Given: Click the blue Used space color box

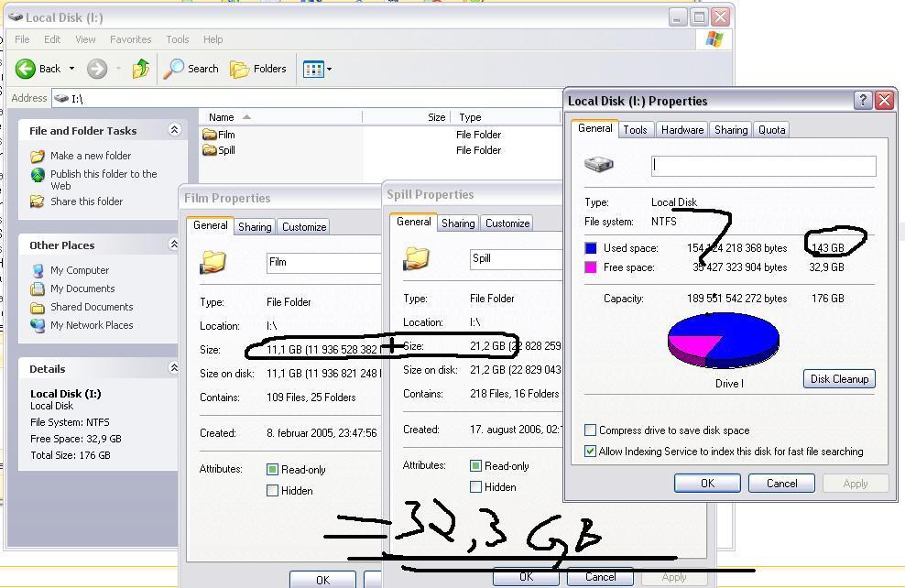Looking at the screenshot, I should (591, 248).
